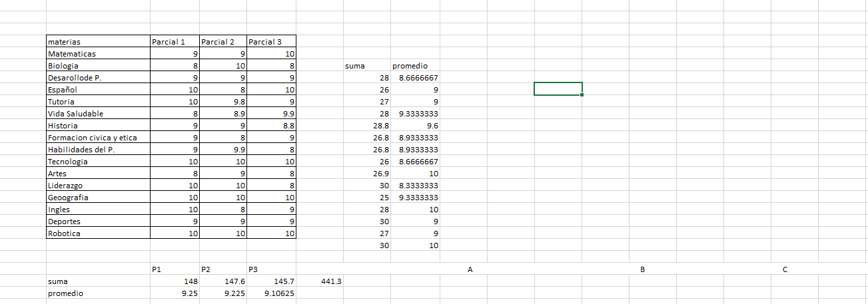Select the "Vida Saludable" cell

pos(98,114)
